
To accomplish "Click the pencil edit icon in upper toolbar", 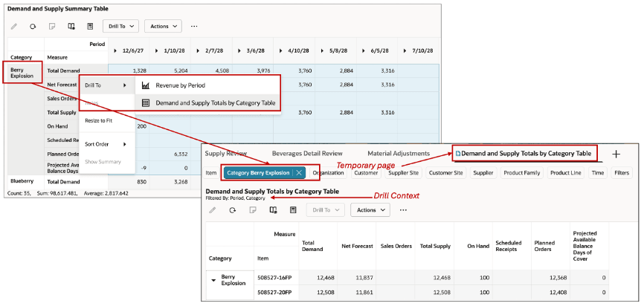I will click(14, 26).
